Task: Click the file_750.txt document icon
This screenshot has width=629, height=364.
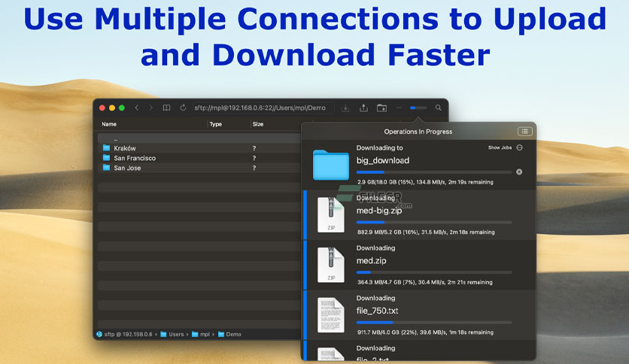Action: pos(331,315)
